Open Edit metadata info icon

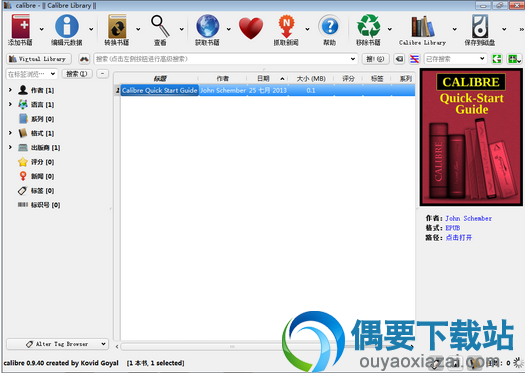tap(67, 26)
